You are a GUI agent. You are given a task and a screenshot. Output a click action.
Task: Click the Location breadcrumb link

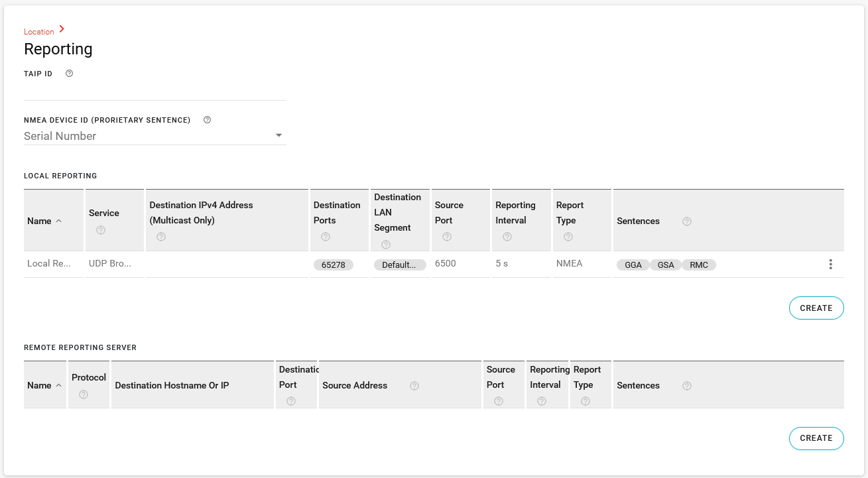(x=39, y=32)
